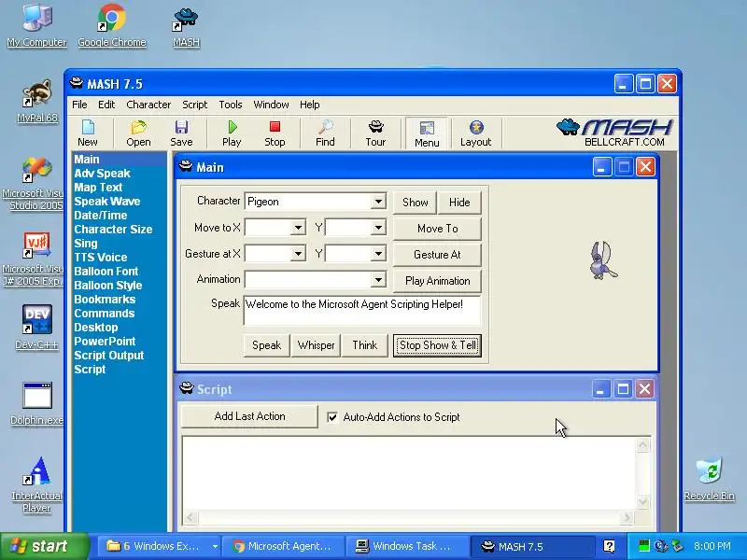
Task: Open the MyPal 68 desktop shortcut
Action: pos(36,101)
